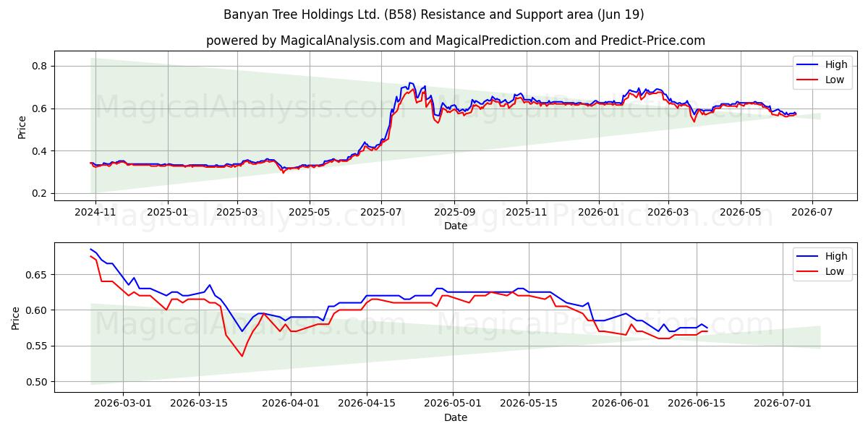The height and width of the screenshot is (434, 868).
Task: Click the Date axis label under top chart
Action: [456, 226]
